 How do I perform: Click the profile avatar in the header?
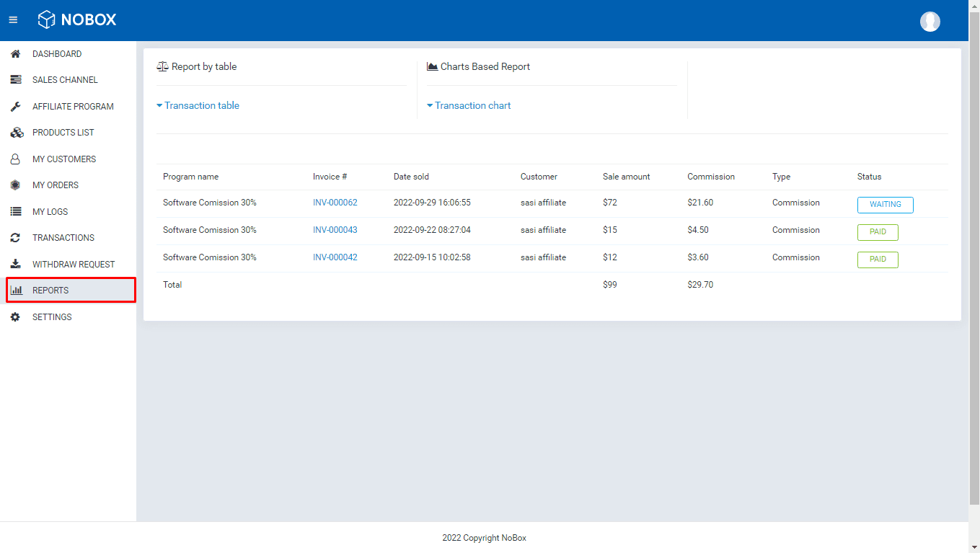click(x=930, y=21)
